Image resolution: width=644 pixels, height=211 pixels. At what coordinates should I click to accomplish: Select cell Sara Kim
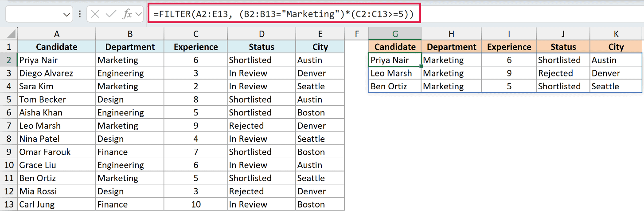coord(56,86)
